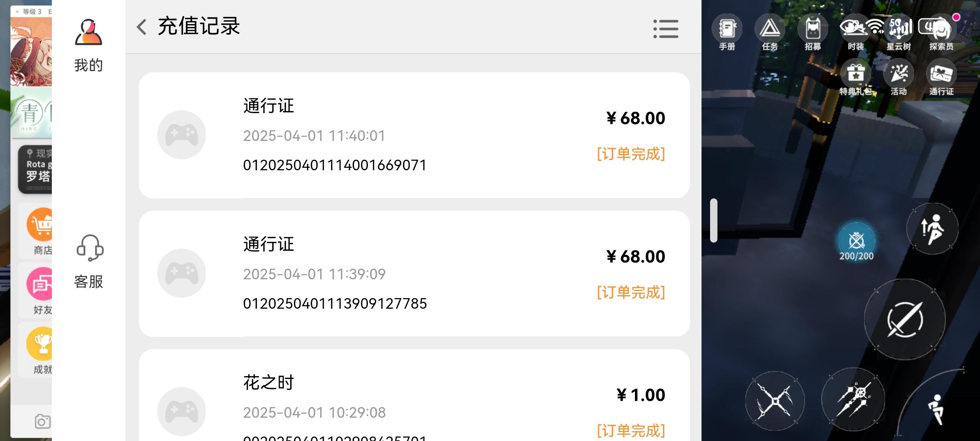Tap the sword attack skill button
Image resolution: width=980 pixels, height=441 pixels.
click(x=904, y=319)
